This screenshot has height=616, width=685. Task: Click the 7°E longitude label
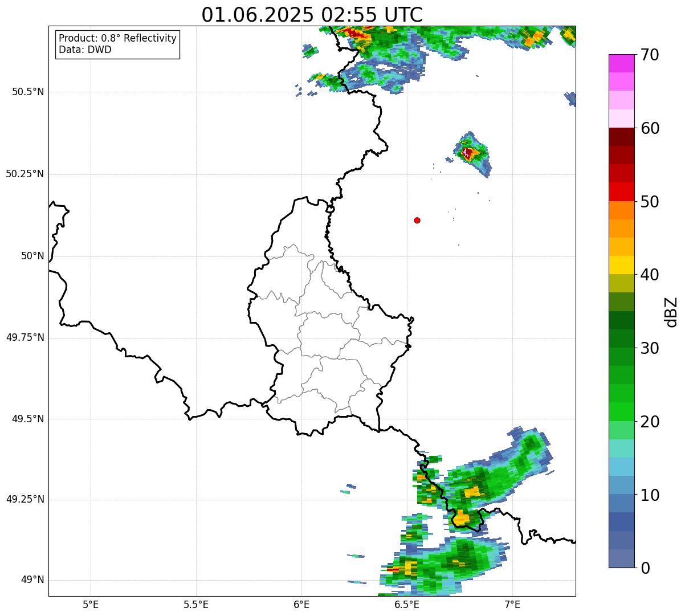coord(513,605)
